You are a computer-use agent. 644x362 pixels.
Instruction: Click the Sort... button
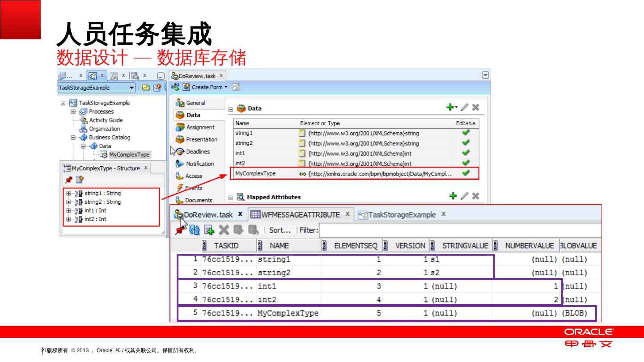click(280, 230)
